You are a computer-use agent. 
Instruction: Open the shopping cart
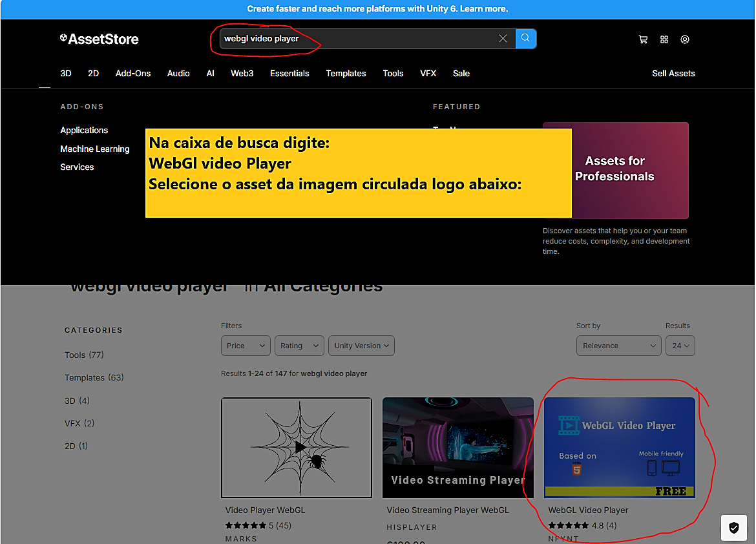643,39
